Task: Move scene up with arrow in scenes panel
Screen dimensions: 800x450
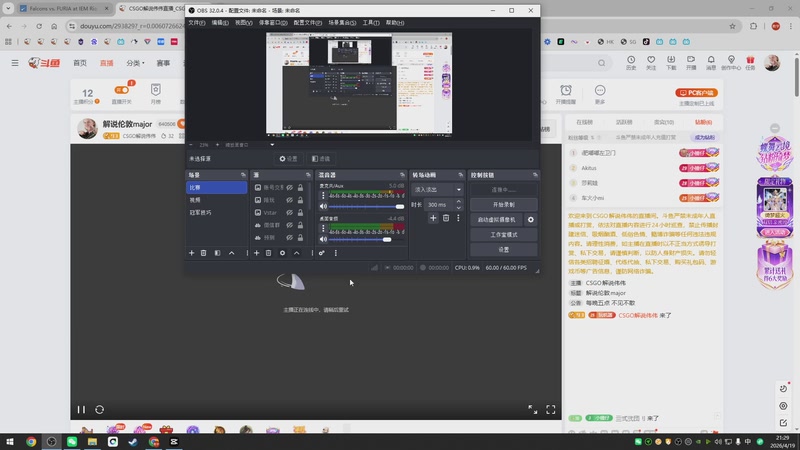Action: click(x=232, y=253)
